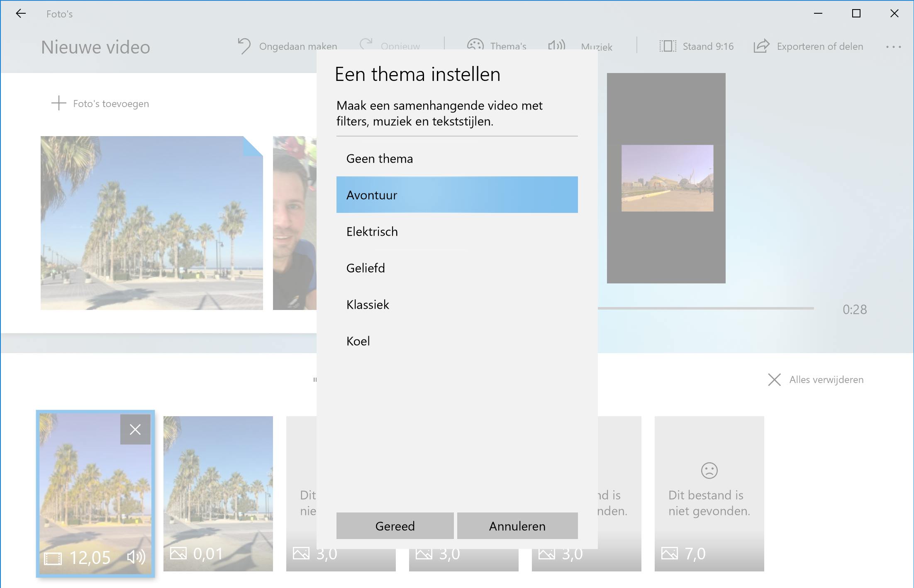Remove the first clip with X icon

coord(135,429)
